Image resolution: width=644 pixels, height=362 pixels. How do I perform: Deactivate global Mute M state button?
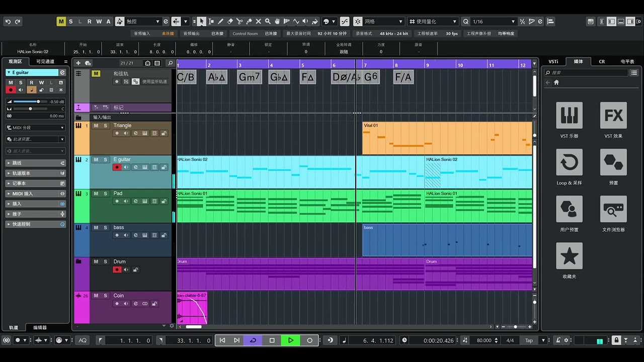[61, 22]
